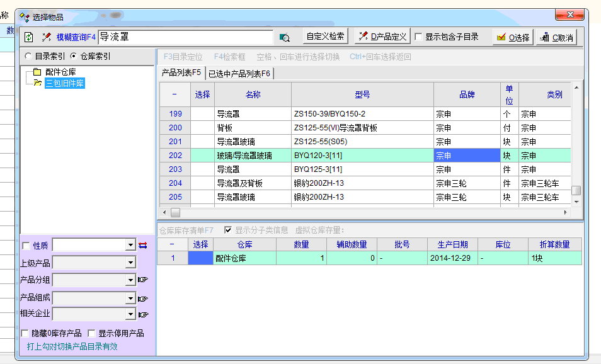601x364 pixels.
Task: Click the 自定义检索 button
Action: pyautogui.click(x=325, y=37)
